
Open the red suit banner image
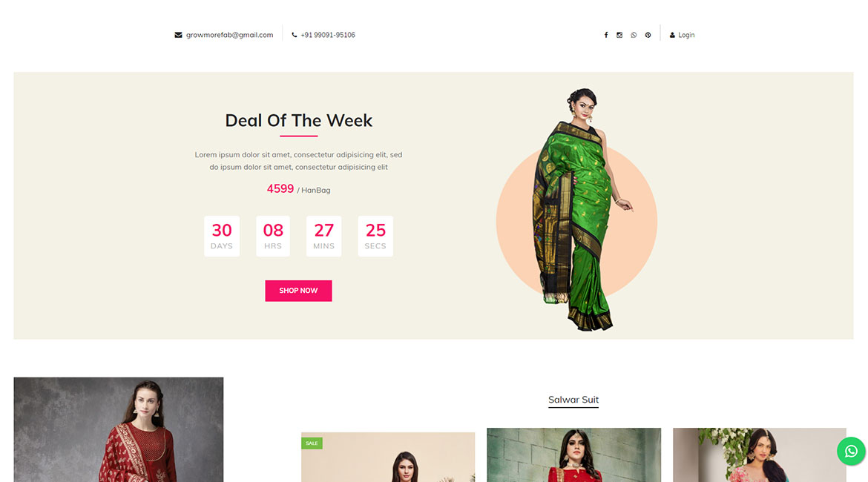(x=119, y=429)
